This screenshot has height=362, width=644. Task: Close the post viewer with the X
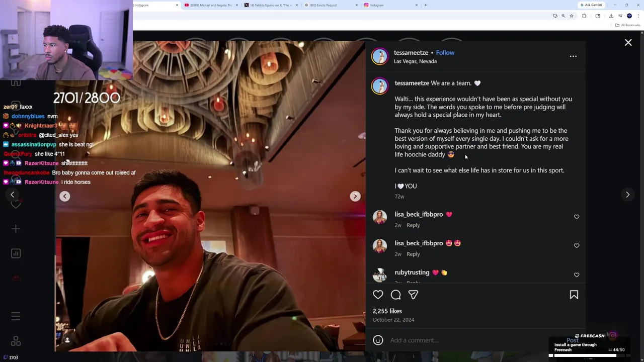click(x=628, y=43)
